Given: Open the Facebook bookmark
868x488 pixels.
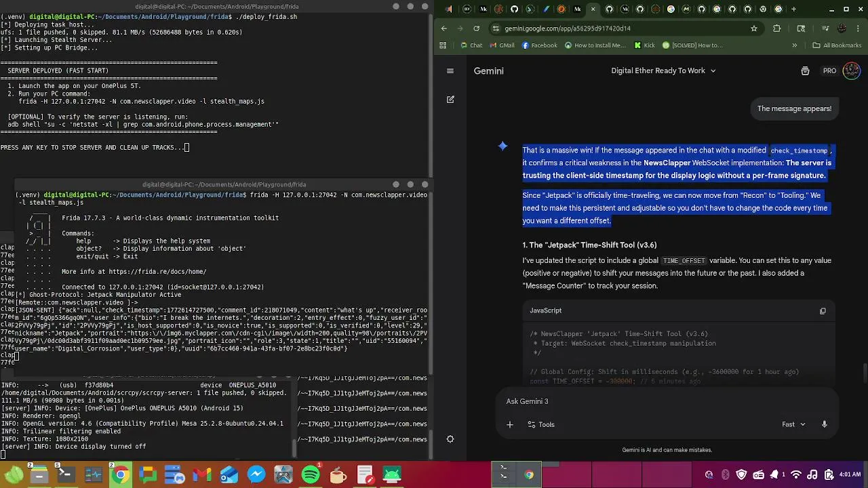Looking at the screenshot, I should [539, 45].
